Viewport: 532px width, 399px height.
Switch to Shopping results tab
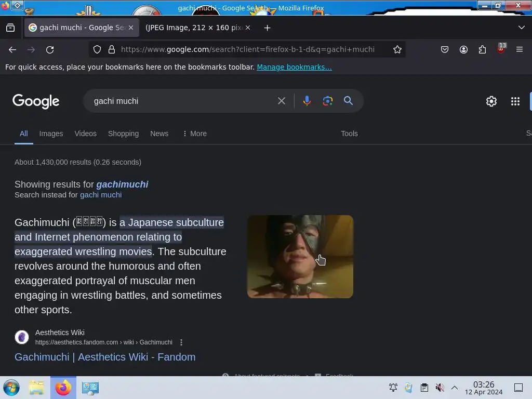[123, 134]
